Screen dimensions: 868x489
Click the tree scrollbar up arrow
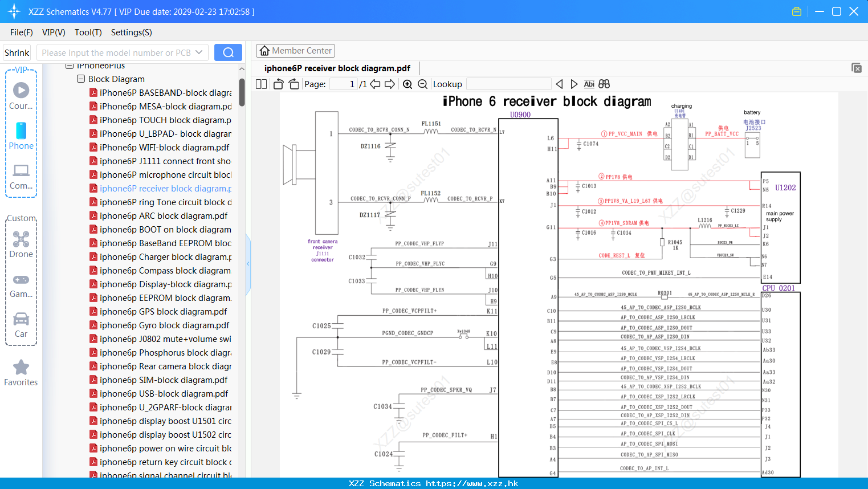(x=242, y=68)
